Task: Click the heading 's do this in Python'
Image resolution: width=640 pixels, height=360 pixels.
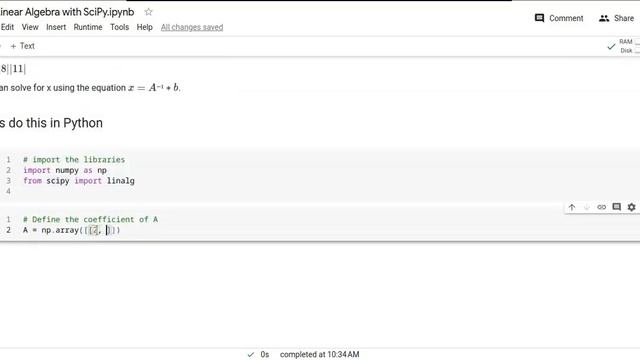Action: click(x=51, y=123)
